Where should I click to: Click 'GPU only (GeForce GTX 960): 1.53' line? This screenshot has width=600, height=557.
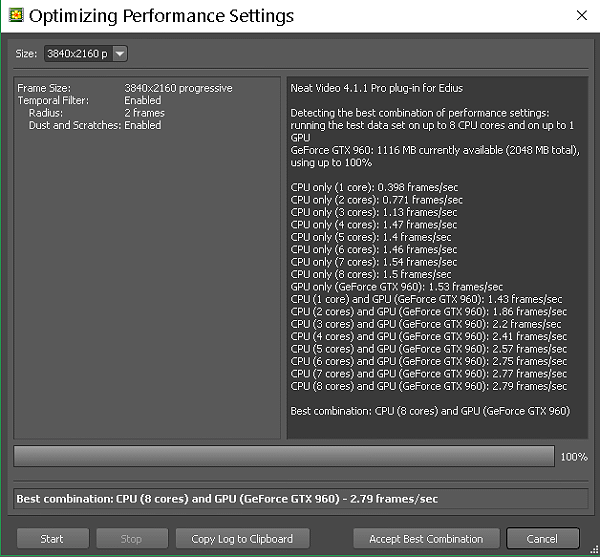coord(397,287)
